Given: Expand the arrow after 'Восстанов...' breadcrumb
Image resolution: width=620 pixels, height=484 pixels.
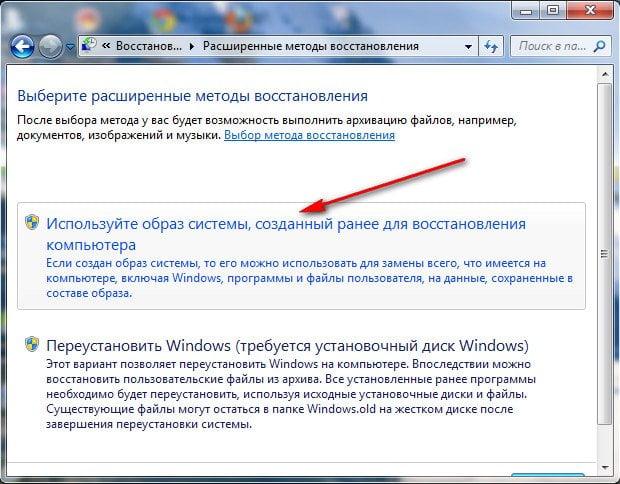Looking at the screenshot, I should pyautogui.click(x=194, y=46).
